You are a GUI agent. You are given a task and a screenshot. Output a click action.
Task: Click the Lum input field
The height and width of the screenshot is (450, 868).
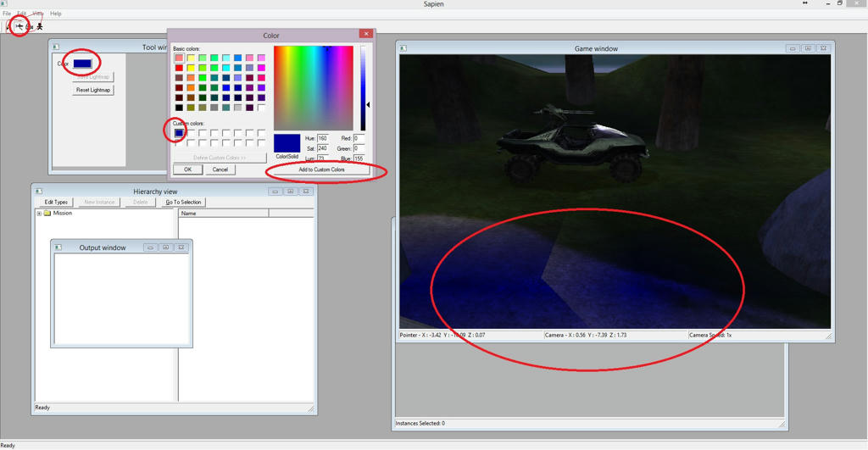[x=323, y=158]
